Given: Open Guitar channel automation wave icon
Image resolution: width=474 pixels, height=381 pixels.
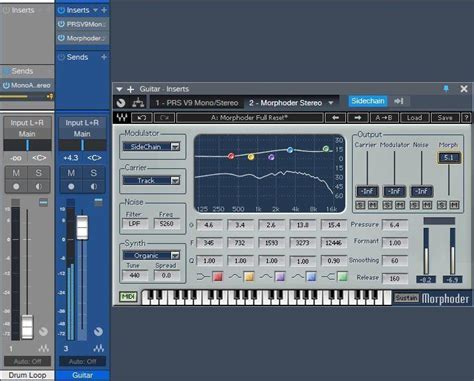Looking at the screenshot, I should (99, 349).
